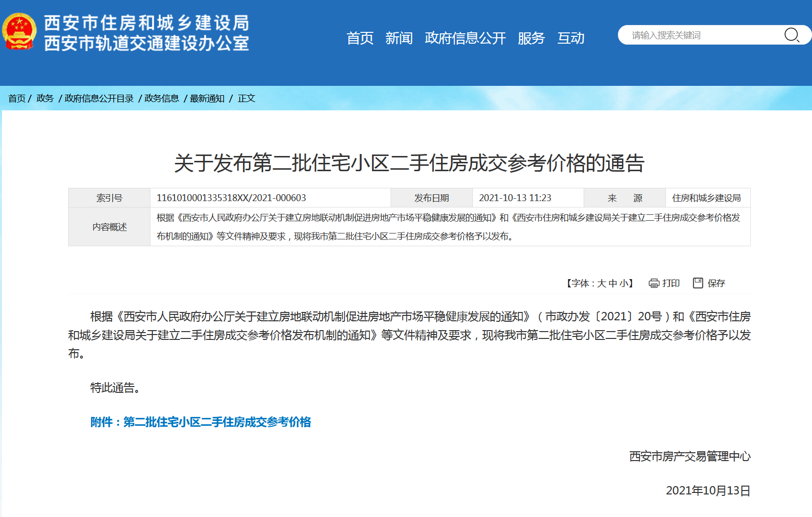Click 政务 in the breadcrumb
The width and height of the screenshot is (812, 517).
point(45,99)
